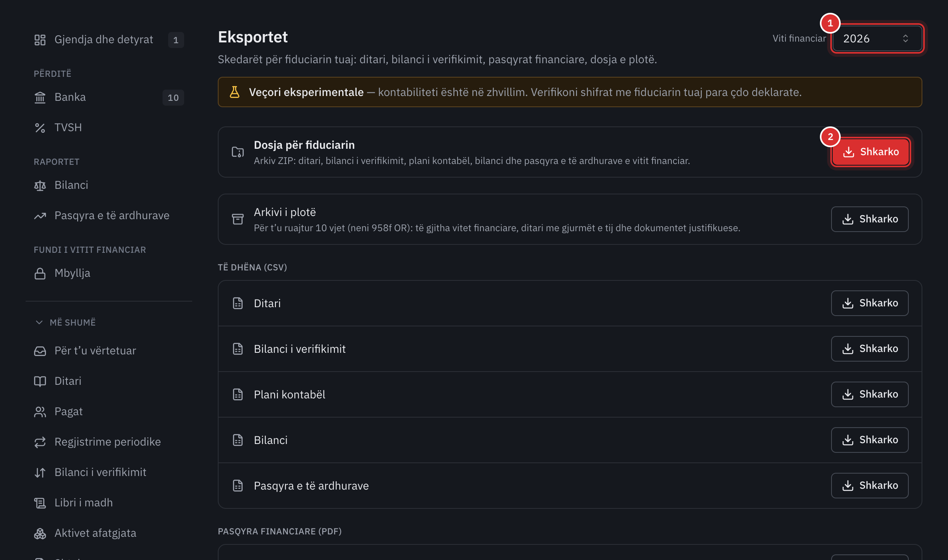Select the Bilanci scales icon
This screenshot has width=948, height=560.
(x=40, y=185)
